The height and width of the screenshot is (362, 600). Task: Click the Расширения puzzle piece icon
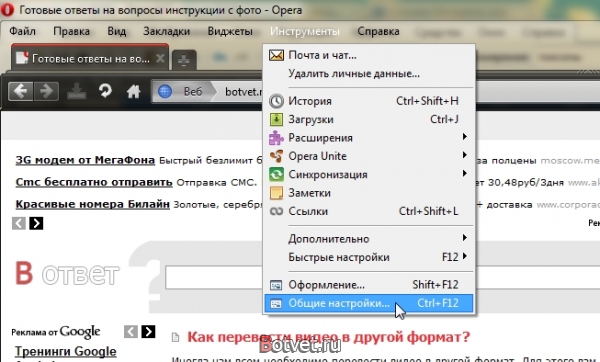276,138
